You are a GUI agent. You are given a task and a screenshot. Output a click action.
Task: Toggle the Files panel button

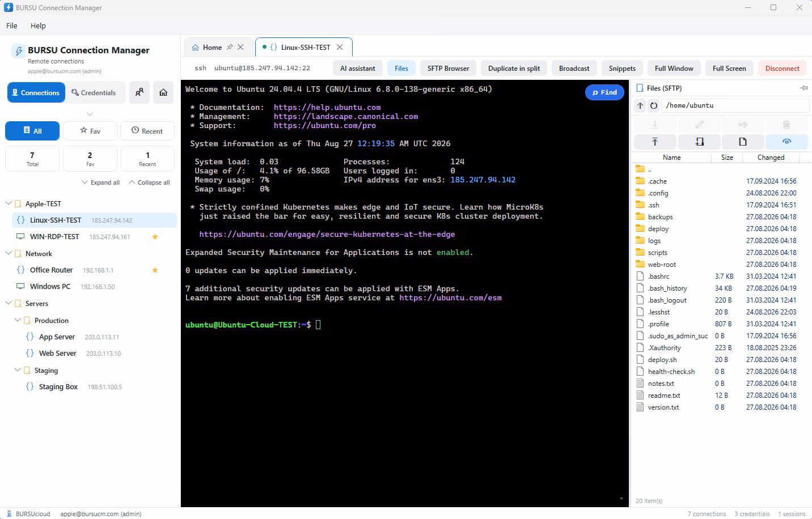(401, 68)
